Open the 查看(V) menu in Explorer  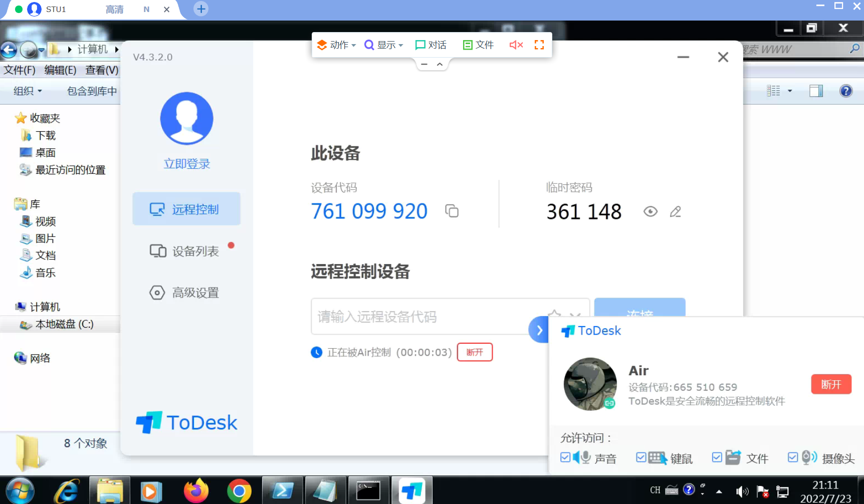[x=102, y=70]
